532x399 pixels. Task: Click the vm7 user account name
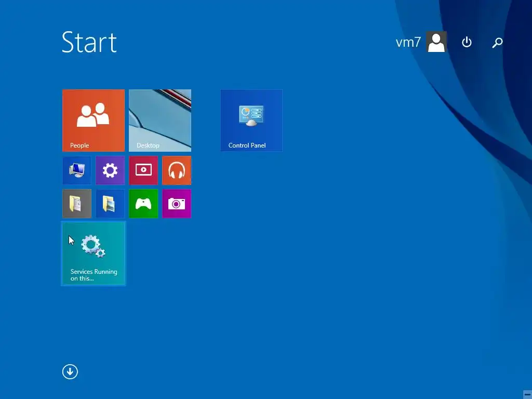point(408,42)
